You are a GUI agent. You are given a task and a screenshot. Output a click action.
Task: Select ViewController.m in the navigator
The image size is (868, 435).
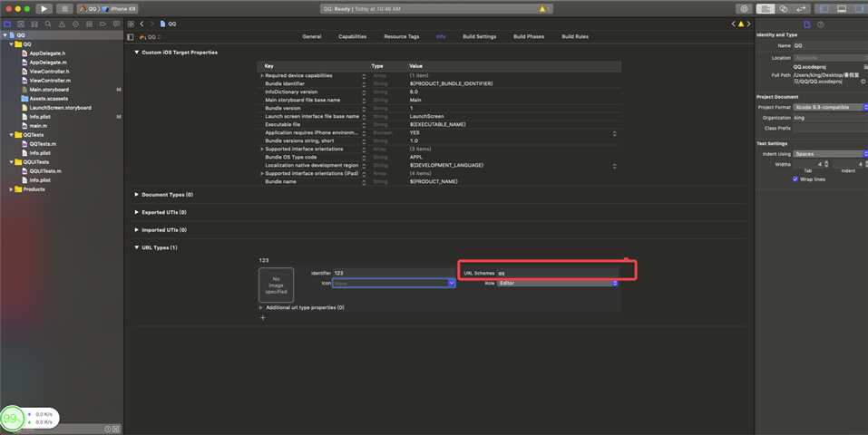(x=50, y=81)
